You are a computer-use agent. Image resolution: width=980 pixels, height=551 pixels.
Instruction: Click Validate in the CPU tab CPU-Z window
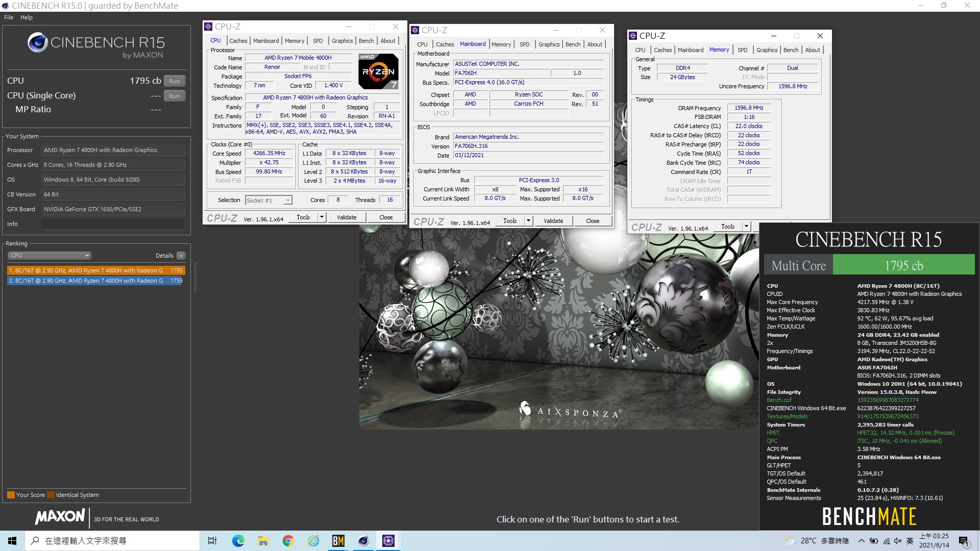(347, 217)
